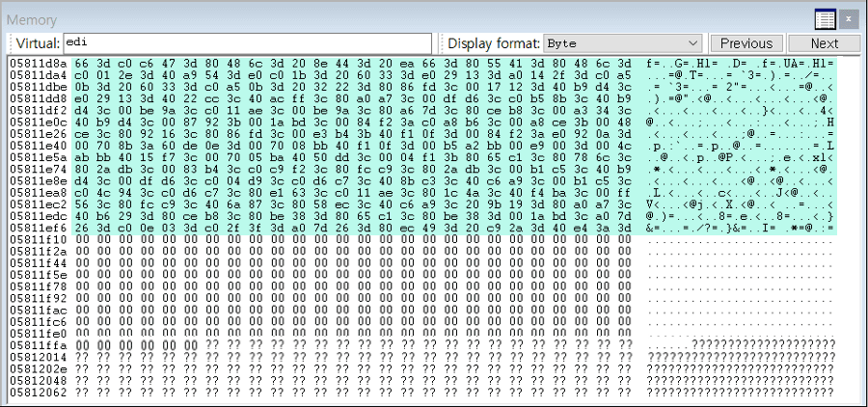
Task: Select address 05812062
Action: [x=39, y=393]
